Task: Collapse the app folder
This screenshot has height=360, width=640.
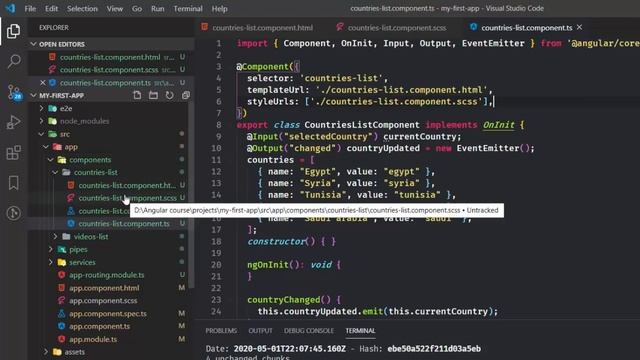Action: pyautogui.click(x=46, y=147)
